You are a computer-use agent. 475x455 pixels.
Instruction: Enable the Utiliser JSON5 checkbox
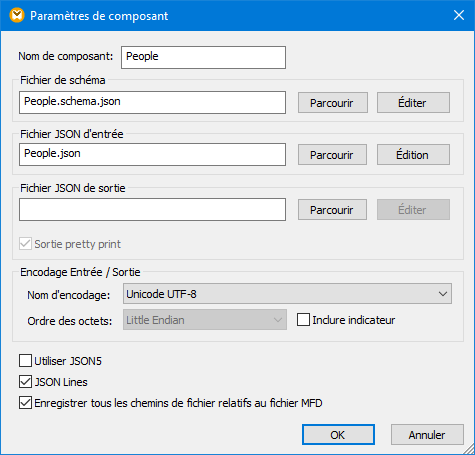[25, 361]
